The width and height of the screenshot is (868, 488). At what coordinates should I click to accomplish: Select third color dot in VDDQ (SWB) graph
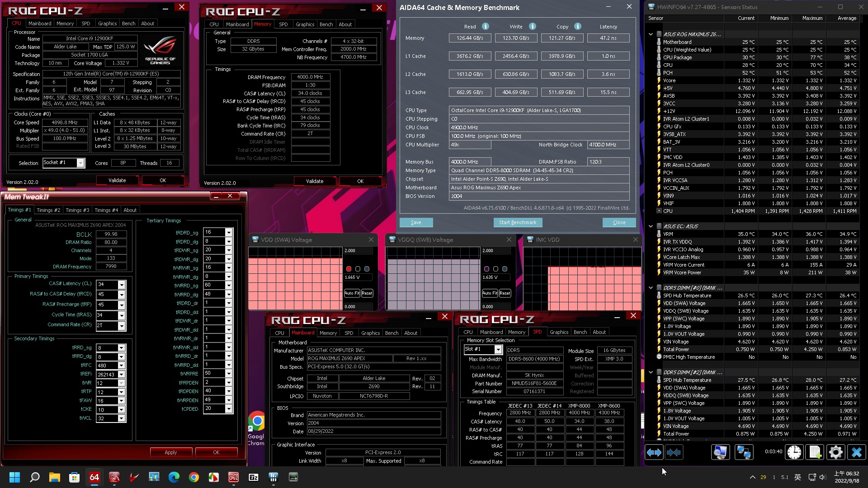[505, 269]
